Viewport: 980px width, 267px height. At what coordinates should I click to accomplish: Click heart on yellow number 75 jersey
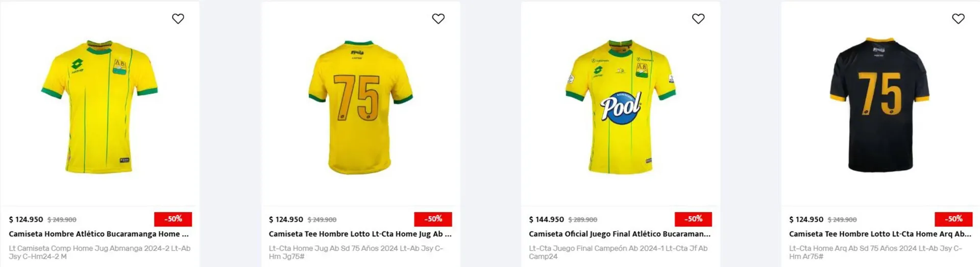pyautogui.click(x=438, y=19)
